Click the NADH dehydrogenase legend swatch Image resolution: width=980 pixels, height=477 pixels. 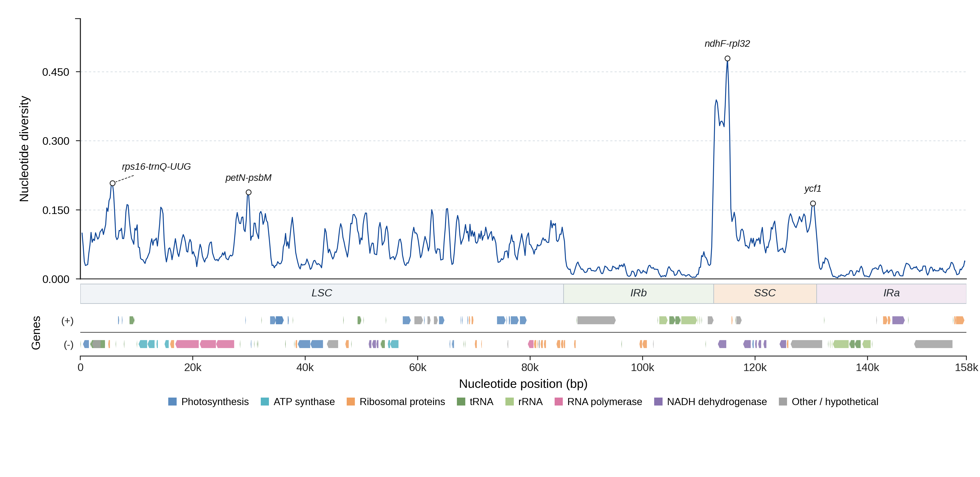(658, 402)
